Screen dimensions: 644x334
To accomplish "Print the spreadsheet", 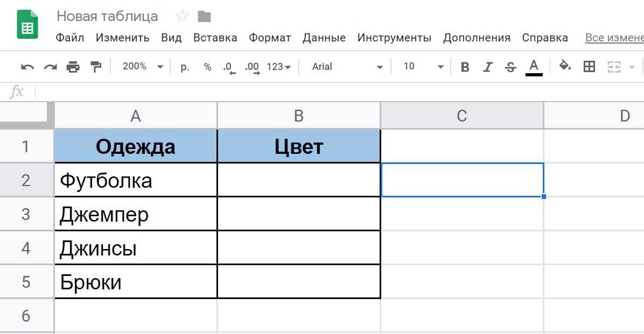I will pyautogui.click(x=73, y=67).
